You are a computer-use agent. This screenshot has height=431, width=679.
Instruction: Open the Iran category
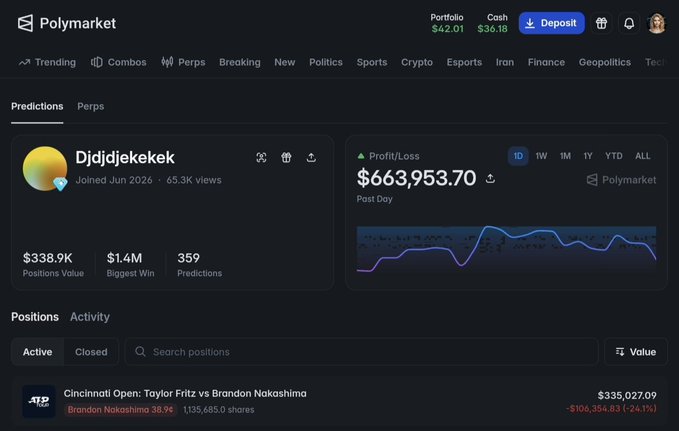pos(505,62)
